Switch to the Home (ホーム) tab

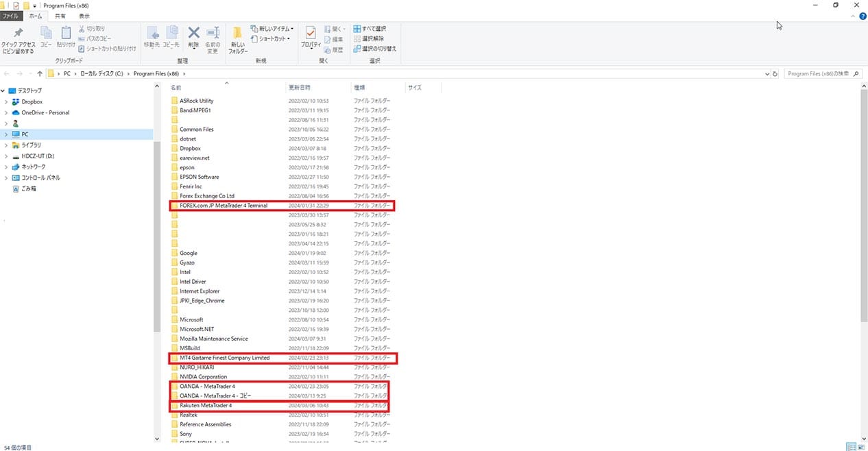click(35, 15)
